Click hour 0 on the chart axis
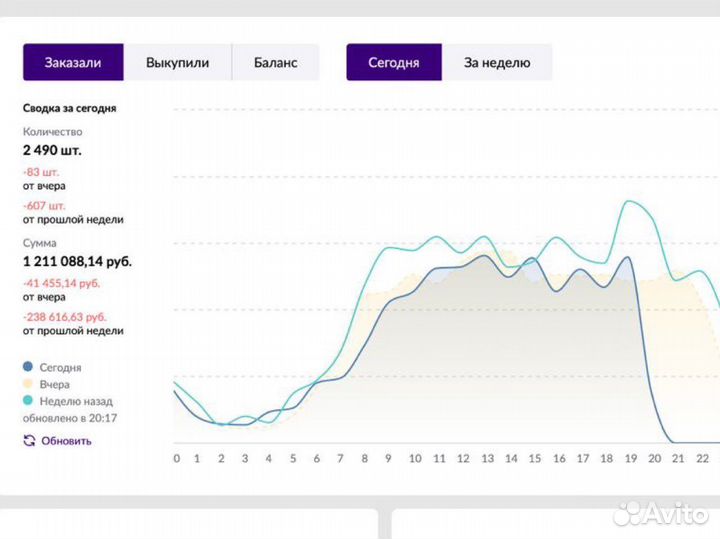The height and width of the screenshot is (539, 720). [177, 459]
